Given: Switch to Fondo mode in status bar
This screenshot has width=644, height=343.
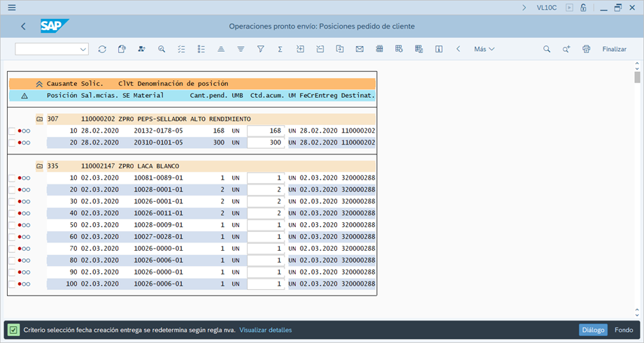Looking at the screenshot, I should coord(624,330).
